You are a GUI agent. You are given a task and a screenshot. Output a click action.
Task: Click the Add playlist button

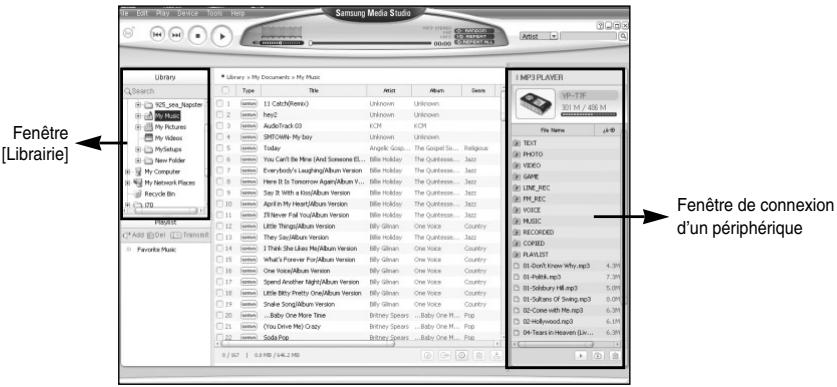point(134,235)
